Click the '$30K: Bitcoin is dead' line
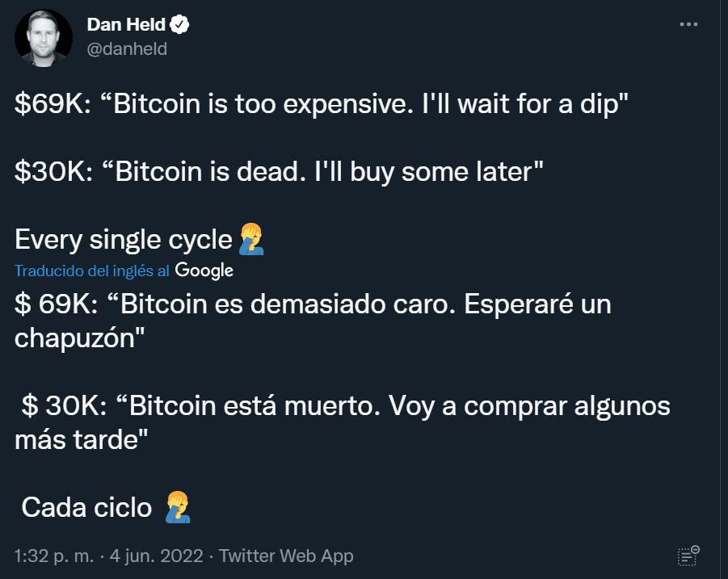This screenshot has width=728, height=579. tap(279, 172)
